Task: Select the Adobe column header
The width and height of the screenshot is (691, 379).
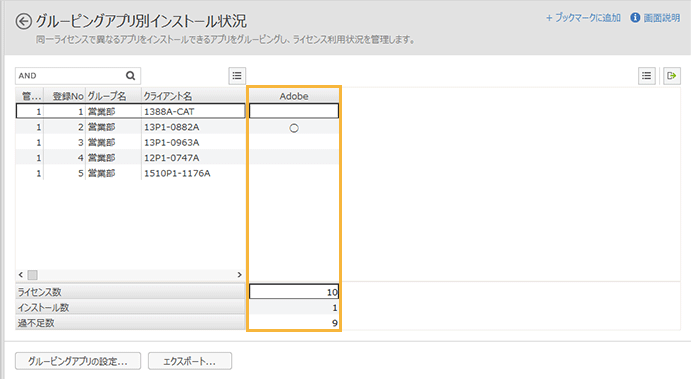Action: click(x=294, y=96)
